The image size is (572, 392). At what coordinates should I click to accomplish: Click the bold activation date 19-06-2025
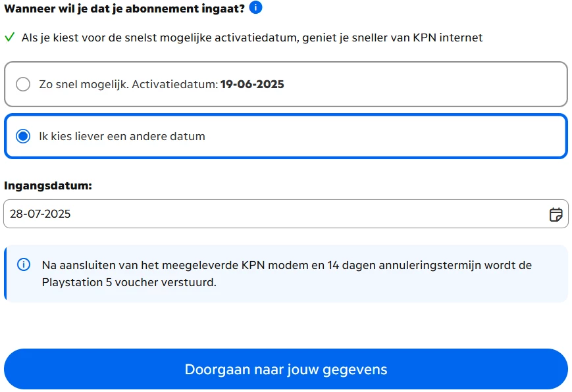(252, 84)
